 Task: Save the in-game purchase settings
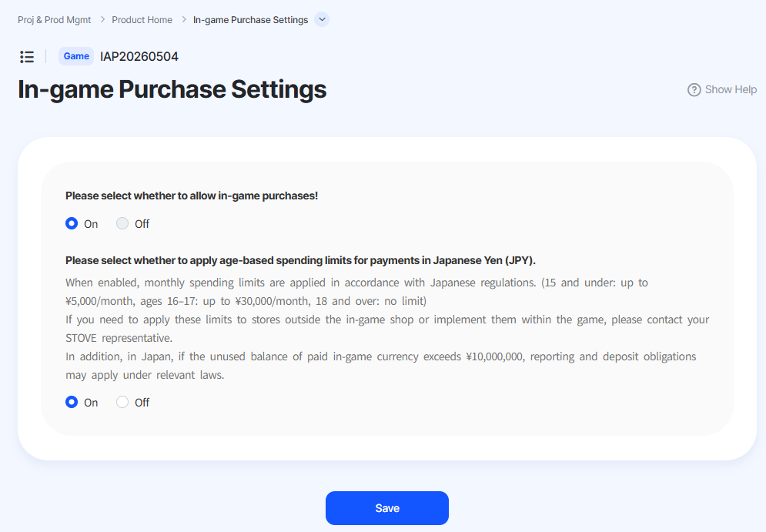point(387,508)
